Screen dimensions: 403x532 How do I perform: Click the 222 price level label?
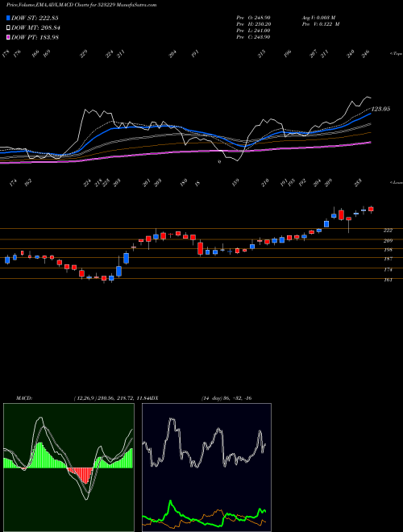point(388,231)
